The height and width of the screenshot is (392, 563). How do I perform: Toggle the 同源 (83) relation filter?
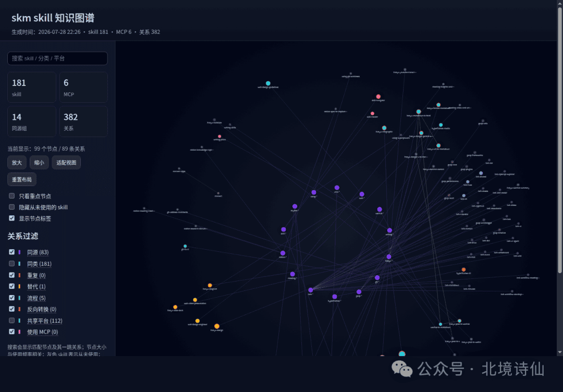[12, 252]
